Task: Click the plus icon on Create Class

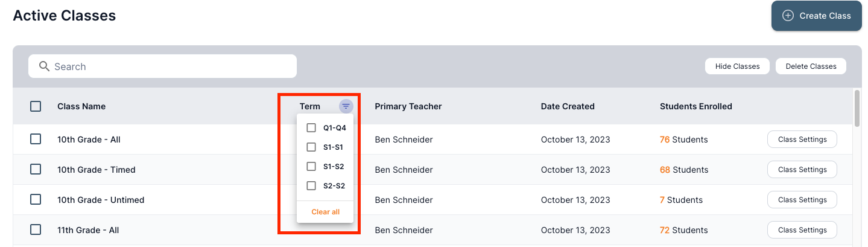Action: point(788,16)
